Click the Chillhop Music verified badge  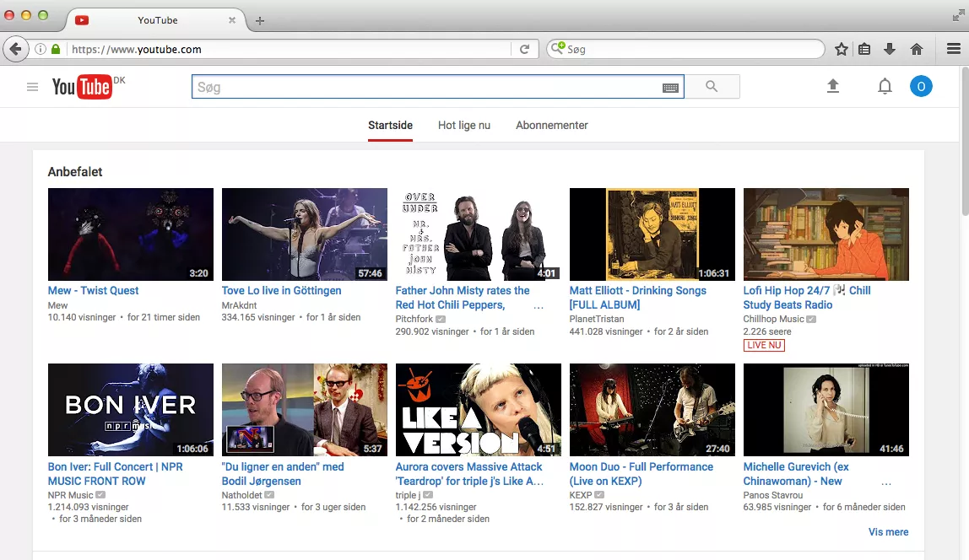pos(810,319)
